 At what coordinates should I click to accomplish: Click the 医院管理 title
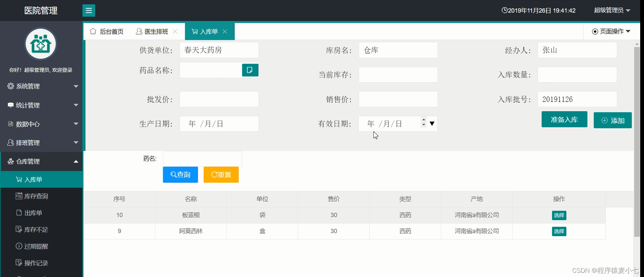click(41, 10)
